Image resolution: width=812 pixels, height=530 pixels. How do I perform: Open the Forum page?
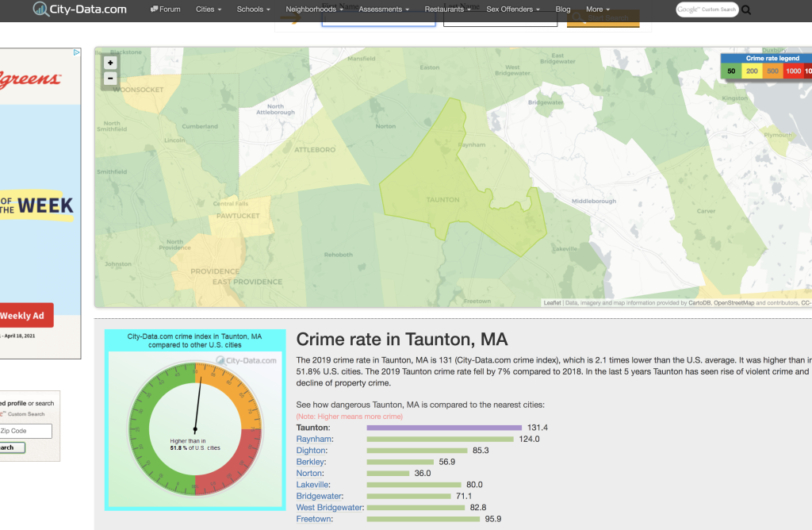tap(165, 10)
